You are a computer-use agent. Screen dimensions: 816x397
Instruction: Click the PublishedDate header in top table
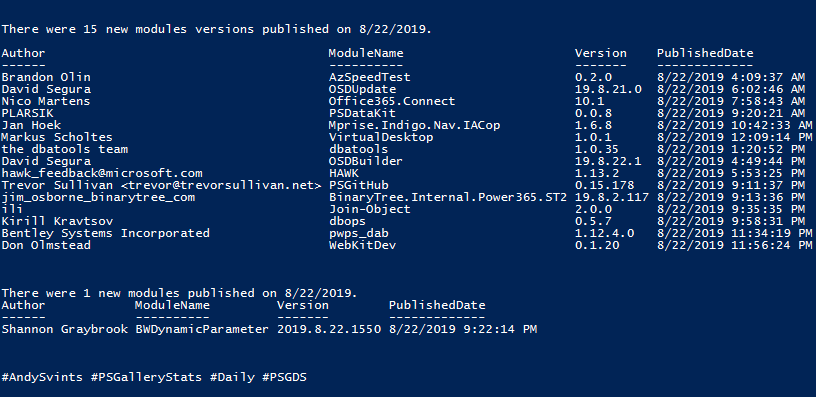(x=705, y=53)
